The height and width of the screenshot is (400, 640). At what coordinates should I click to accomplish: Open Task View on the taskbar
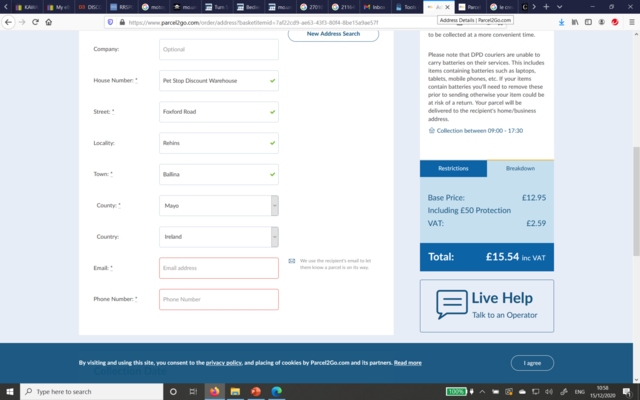point(193,391)
